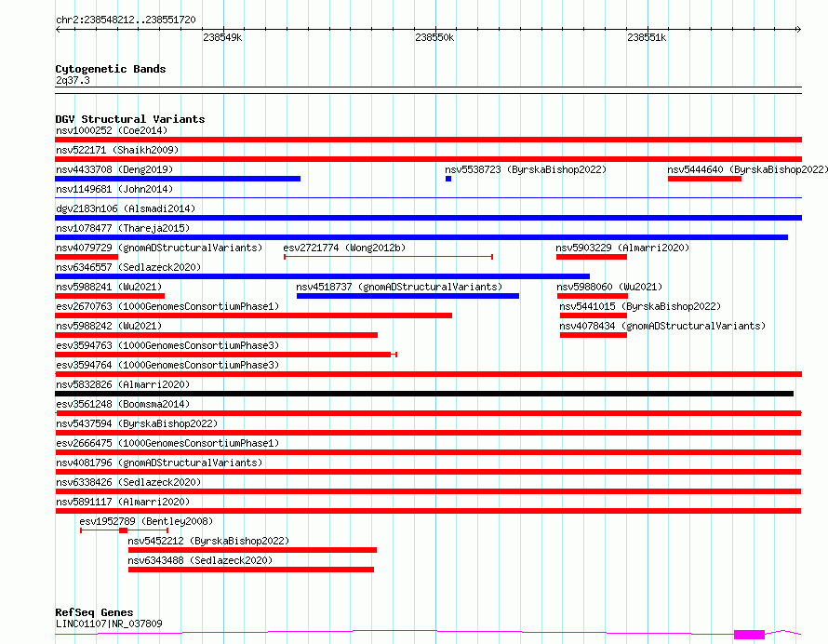
Task: Select the nsv5444640 (ByrskaBishop2022) red bar
Action: click(704, 179)
